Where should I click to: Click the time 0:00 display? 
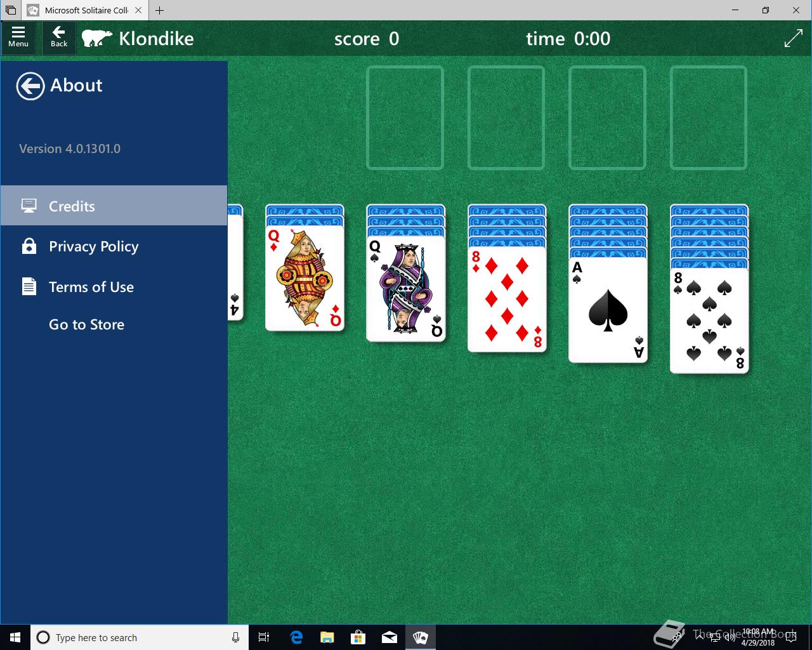coord(568,39)
